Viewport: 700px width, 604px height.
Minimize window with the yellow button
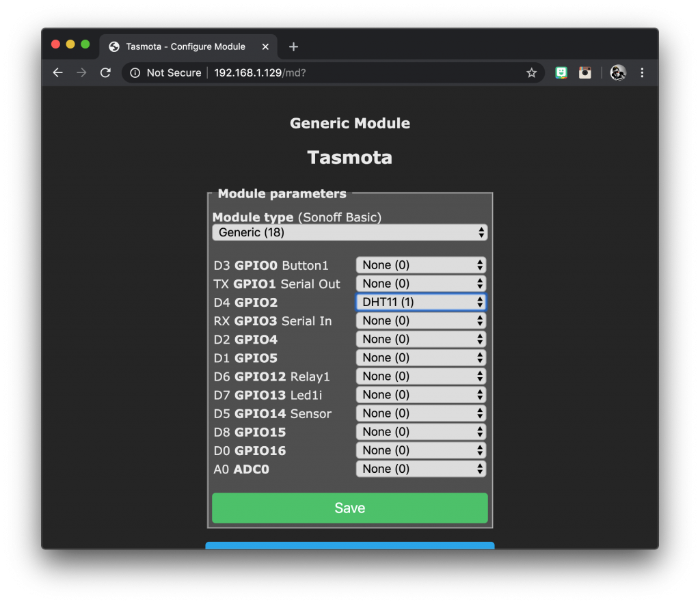point(70,44)
